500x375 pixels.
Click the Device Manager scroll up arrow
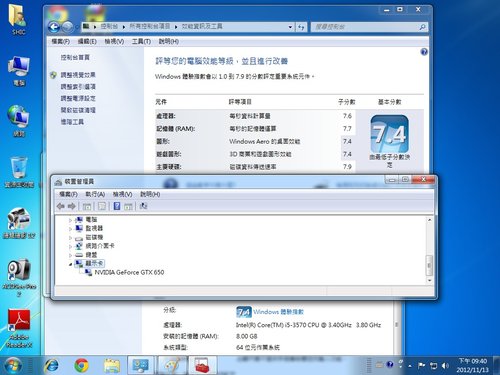click(x=429, y=220)
